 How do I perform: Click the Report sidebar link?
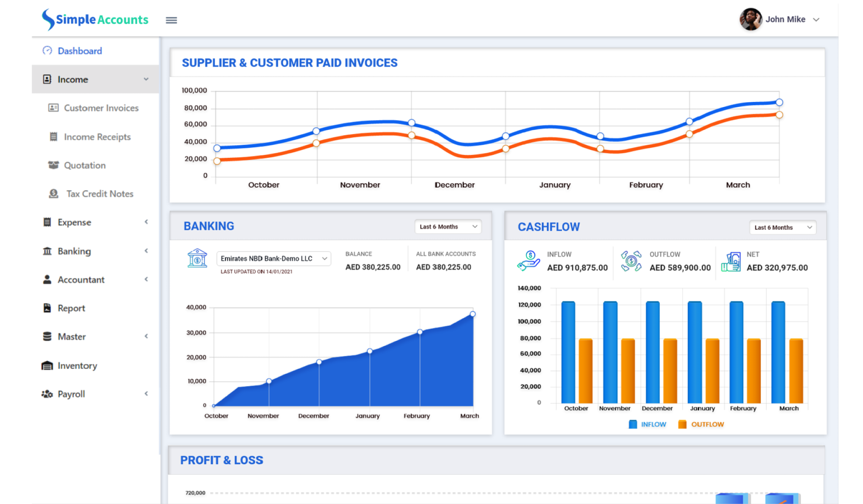point(71,308)
